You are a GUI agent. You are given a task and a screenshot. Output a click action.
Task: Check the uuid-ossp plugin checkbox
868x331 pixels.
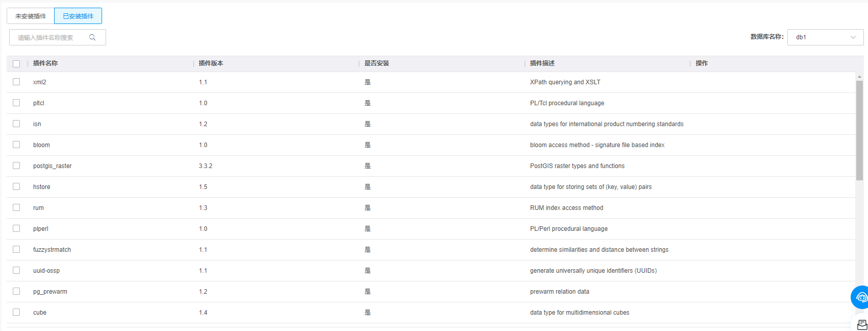16,270
